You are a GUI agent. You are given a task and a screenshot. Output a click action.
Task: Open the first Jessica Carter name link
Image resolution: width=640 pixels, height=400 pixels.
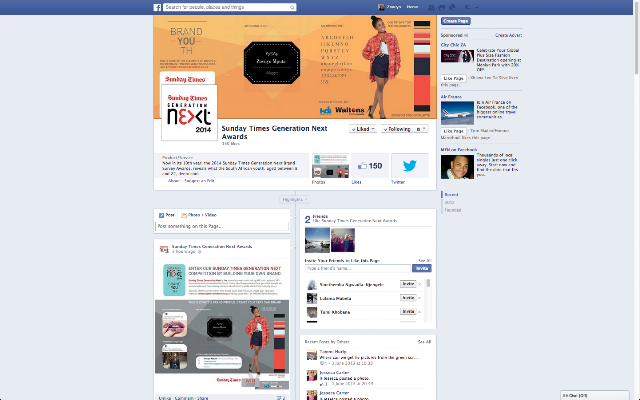[334, 373]
